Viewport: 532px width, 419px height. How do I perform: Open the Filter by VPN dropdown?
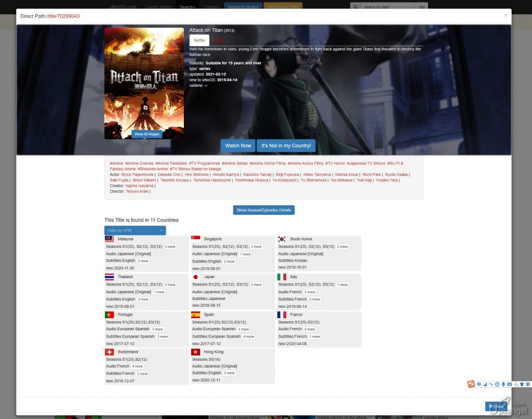click(135, 230)
